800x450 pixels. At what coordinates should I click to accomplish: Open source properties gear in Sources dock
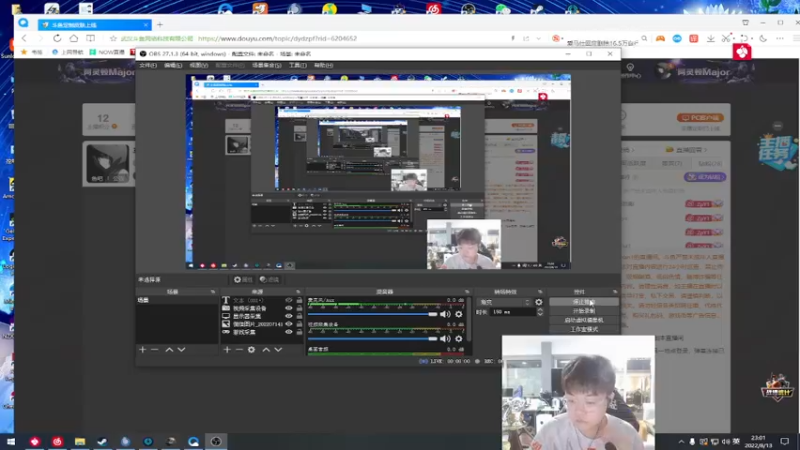tap(252, 349)
